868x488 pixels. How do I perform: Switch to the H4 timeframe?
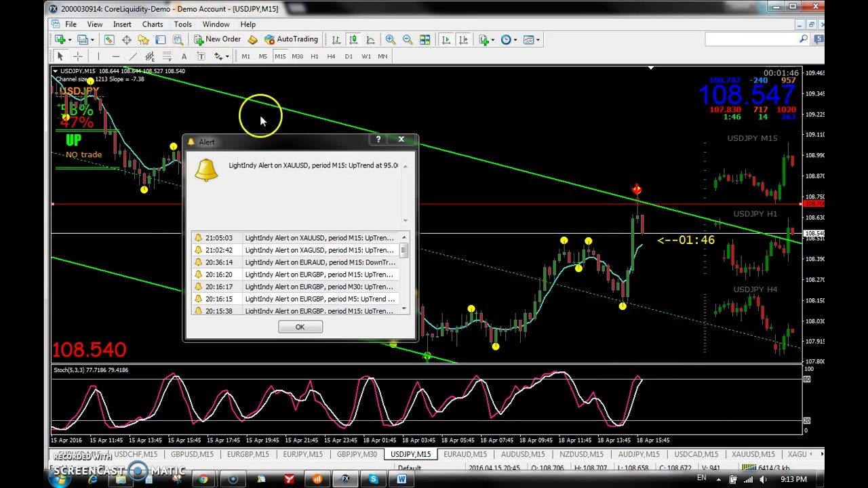(x=332, y=56)
